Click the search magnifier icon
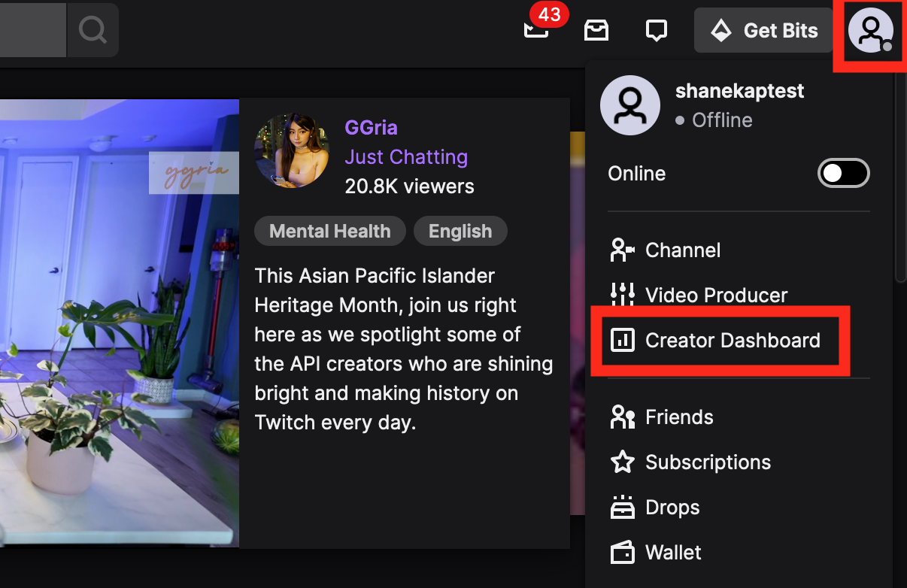This screenshot has width=907, height=588. (93, 30)
